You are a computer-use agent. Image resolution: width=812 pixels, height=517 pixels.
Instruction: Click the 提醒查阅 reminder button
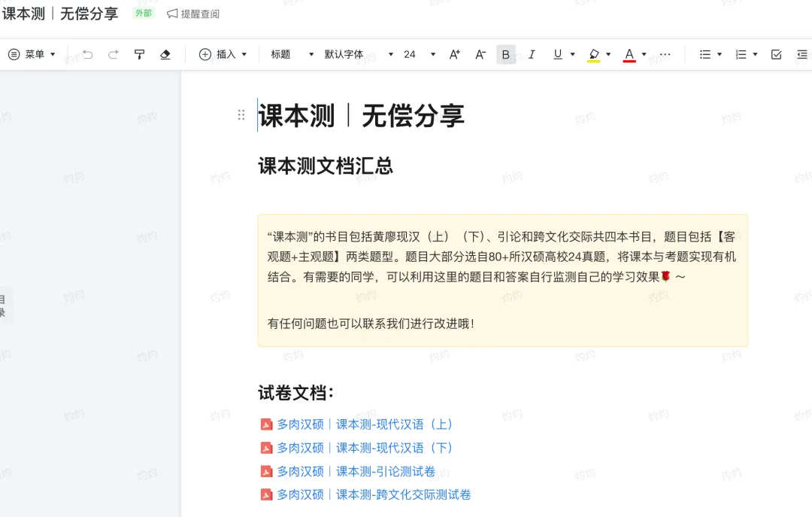click(x=193, y=14)
